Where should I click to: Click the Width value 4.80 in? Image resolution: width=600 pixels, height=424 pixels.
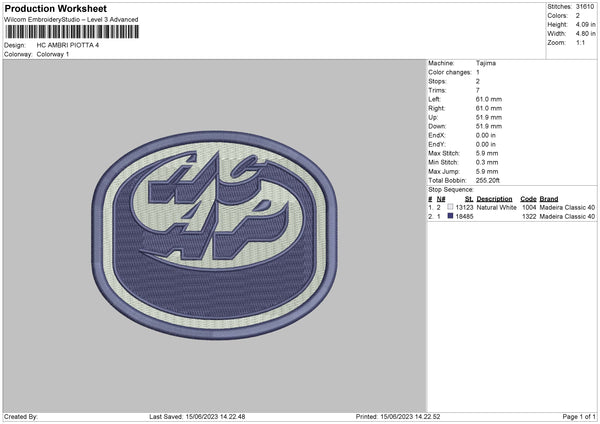pos(585,34)
